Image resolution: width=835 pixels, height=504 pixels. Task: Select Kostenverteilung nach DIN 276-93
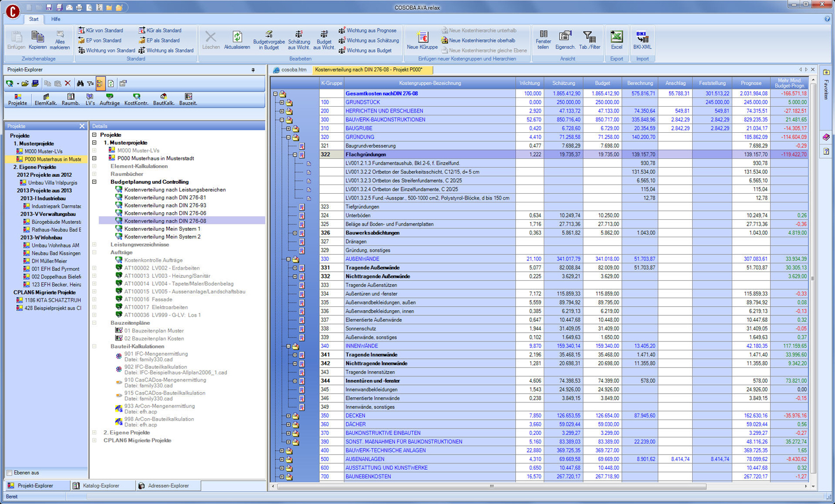tap(165, 205)
